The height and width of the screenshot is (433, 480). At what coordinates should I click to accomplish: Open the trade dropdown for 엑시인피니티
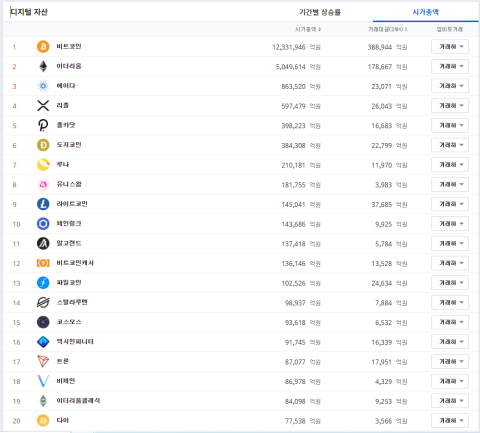450,342
